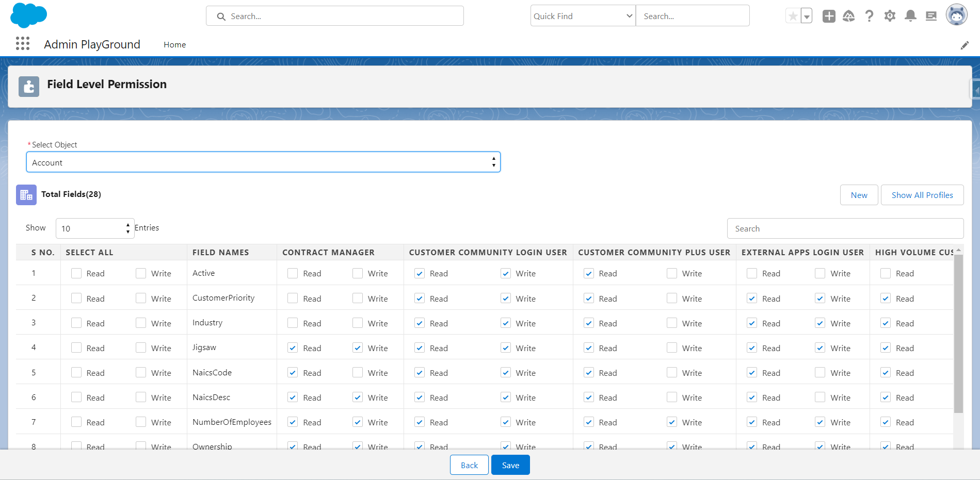Expand the Quick Find dropdown
The width and height of the screenshot is (980, 480).
583,16
